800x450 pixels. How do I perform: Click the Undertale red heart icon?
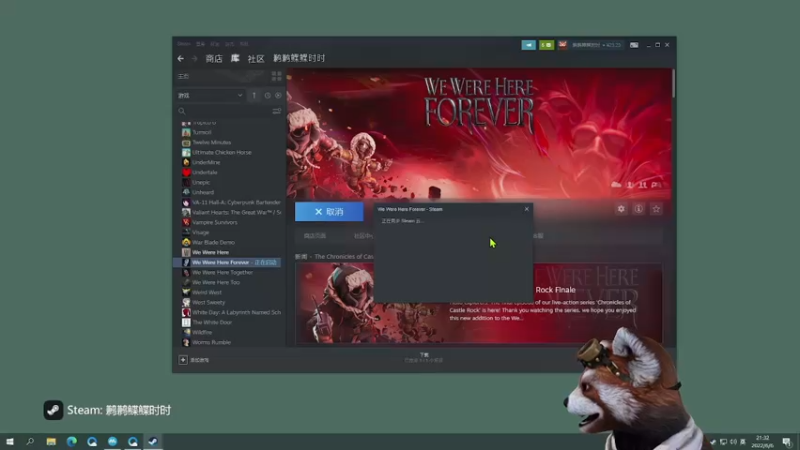pos(186,172)
